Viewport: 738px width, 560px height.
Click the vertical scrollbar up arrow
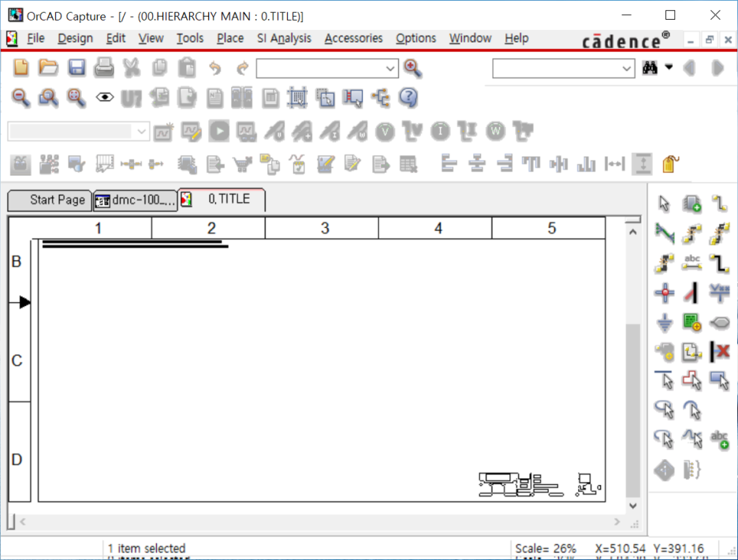pyautogui.click(x=632, y=232)
